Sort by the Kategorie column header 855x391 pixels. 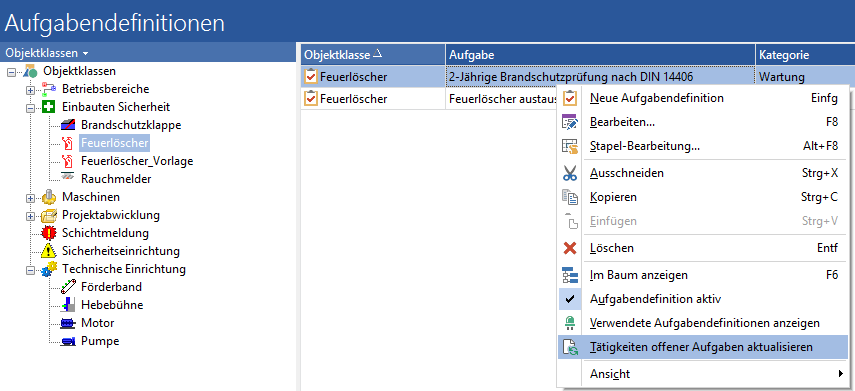coord(805,55)
